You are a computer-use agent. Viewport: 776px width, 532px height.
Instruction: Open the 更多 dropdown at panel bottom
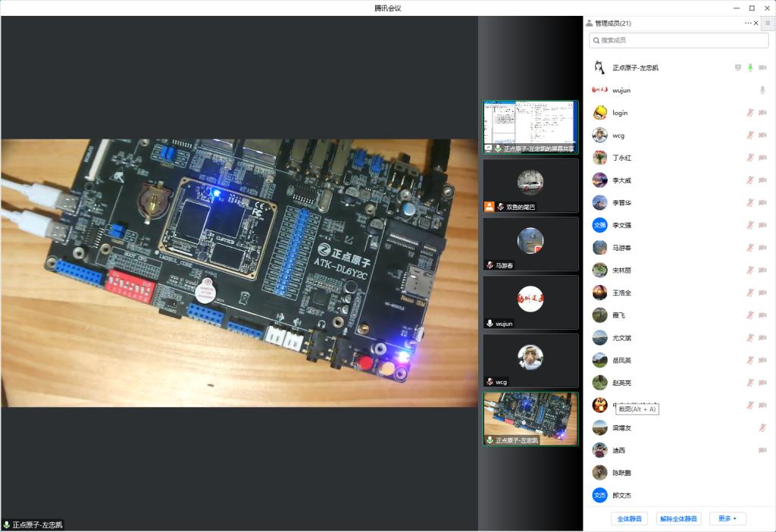727,518
